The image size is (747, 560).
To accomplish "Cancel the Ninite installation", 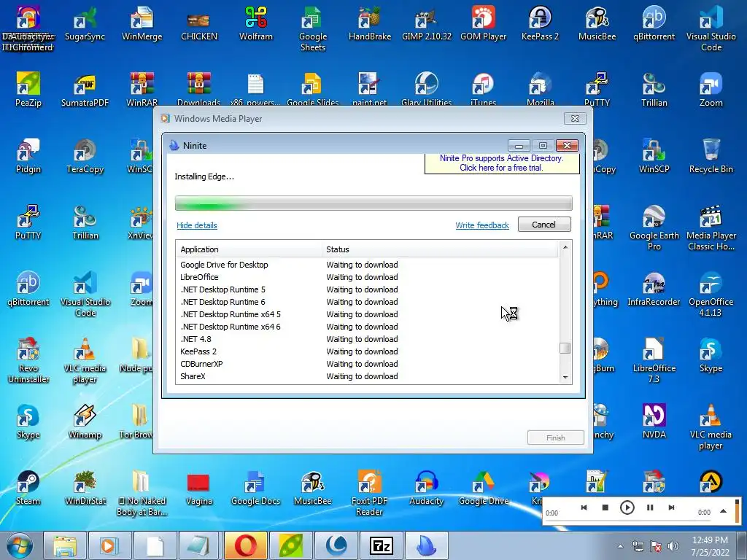I will pos(544,225).
